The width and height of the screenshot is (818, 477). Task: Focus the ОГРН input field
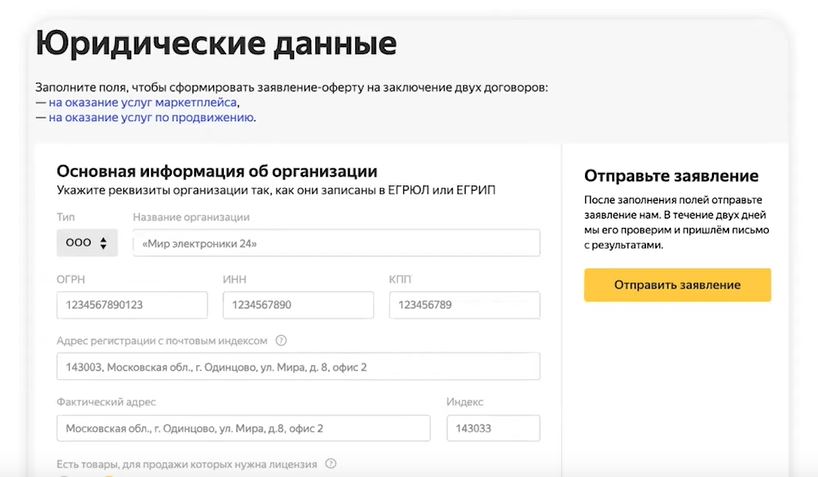click(132, 305)
